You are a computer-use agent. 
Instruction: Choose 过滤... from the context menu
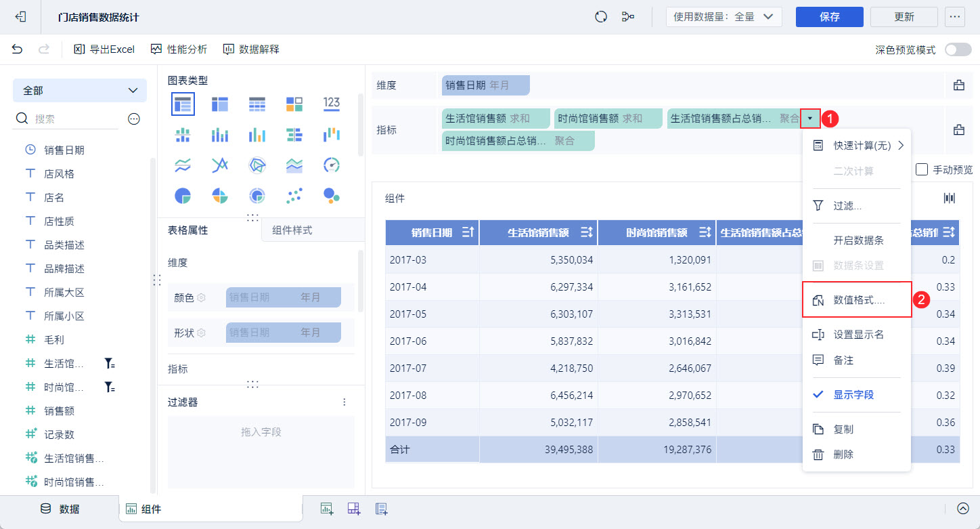click(x=857, y=205)
